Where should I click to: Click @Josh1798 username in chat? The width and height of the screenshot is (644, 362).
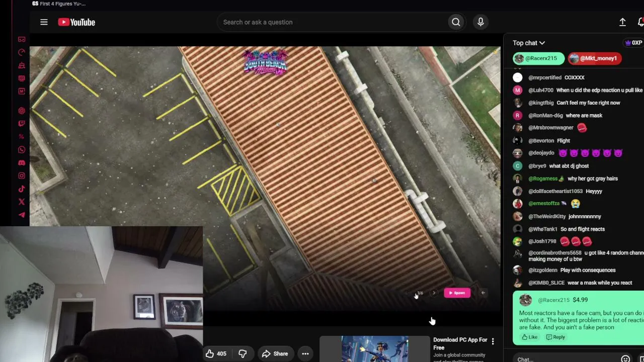542,242
